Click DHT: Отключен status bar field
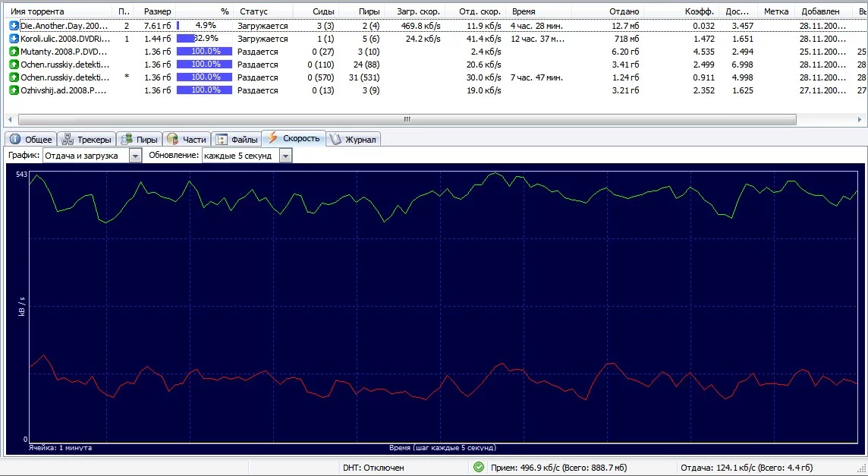The height and width of the screenshot is (476, 868). click(x=373, y=468)
